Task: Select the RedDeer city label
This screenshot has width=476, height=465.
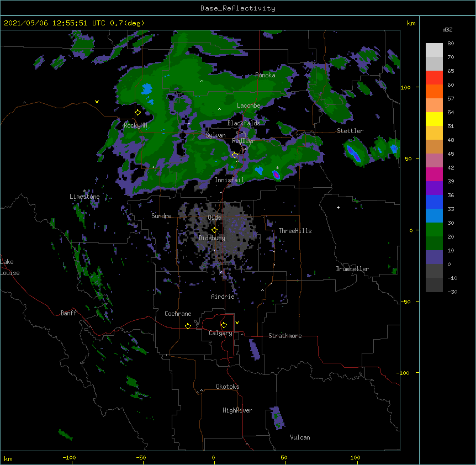Action: 244,141
